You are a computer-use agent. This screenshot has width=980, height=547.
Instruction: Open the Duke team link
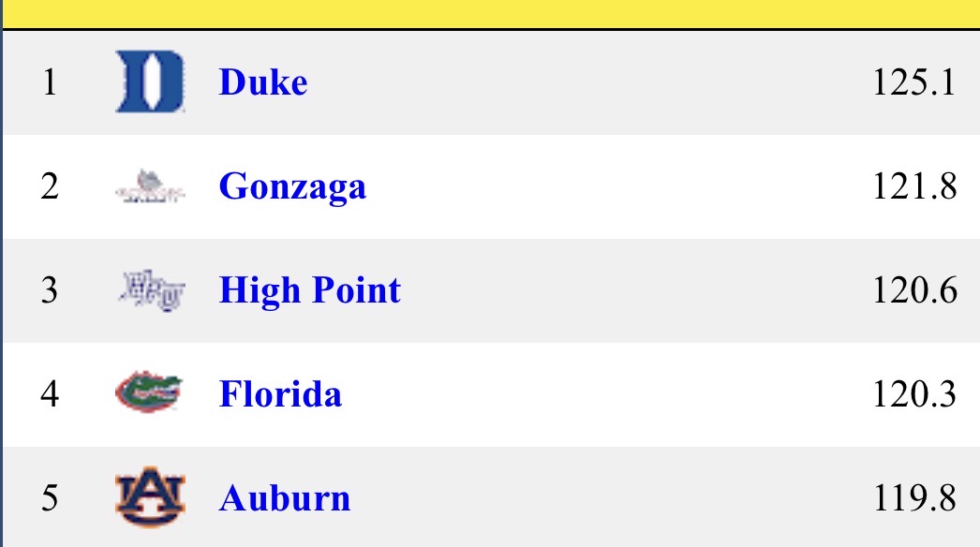coord(262,83)
